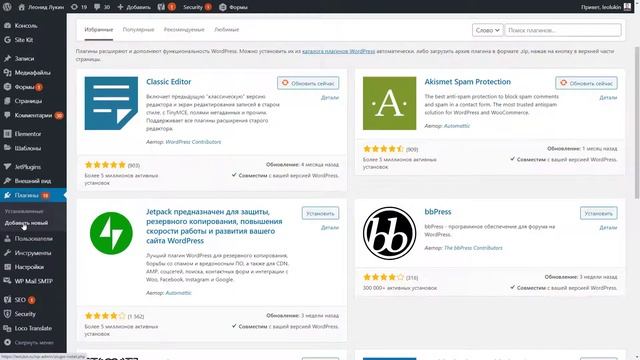Open Users in sidebar
This screenshot has width=640, height=360.
click(33, 238)
